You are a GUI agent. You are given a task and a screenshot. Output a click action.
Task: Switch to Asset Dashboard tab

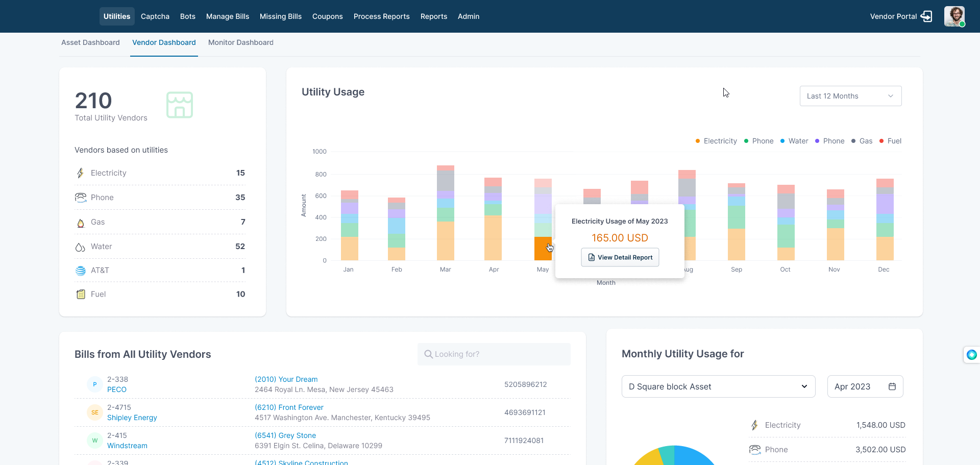click(x=90, y=42)
